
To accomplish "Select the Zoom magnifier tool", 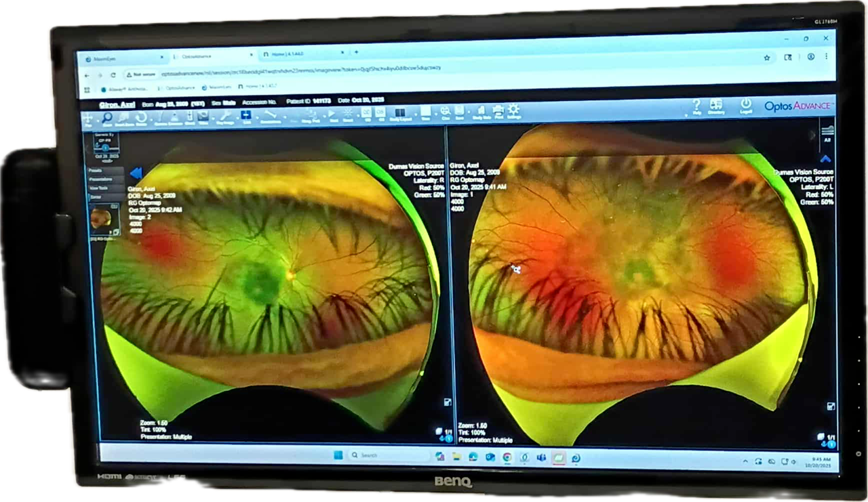I will [x=107, y=119].
